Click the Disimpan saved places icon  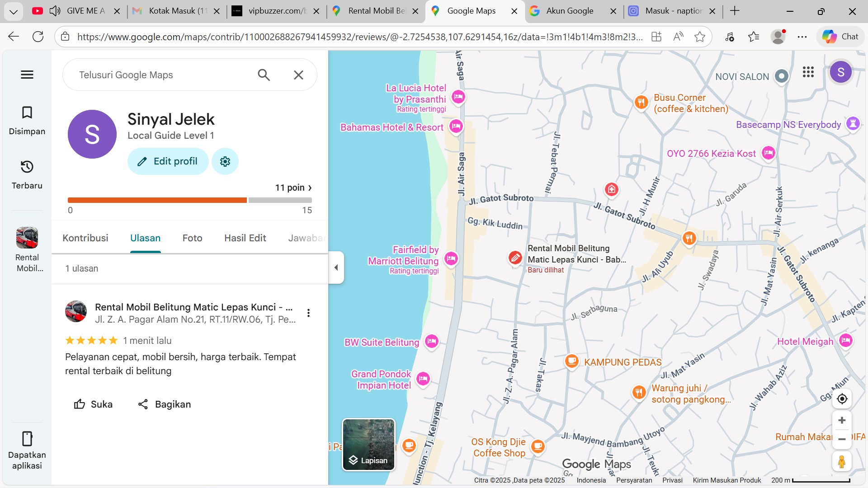point(27,113)
